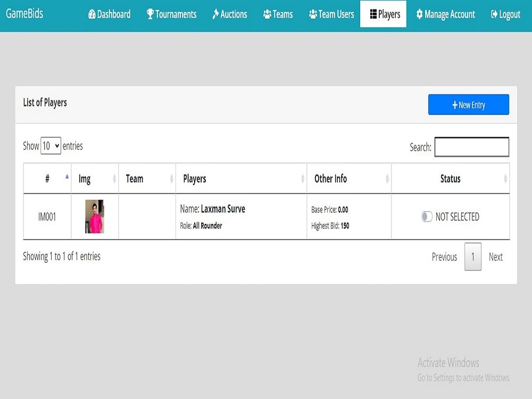Click Laxman Surve's player photo thumbnail

94,217
